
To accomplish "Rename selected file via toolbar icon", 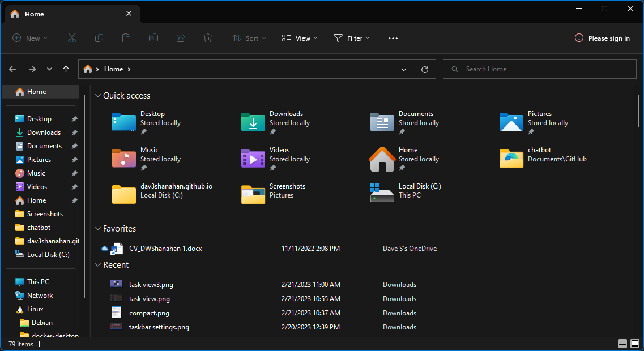I will [x=153, y=38].
